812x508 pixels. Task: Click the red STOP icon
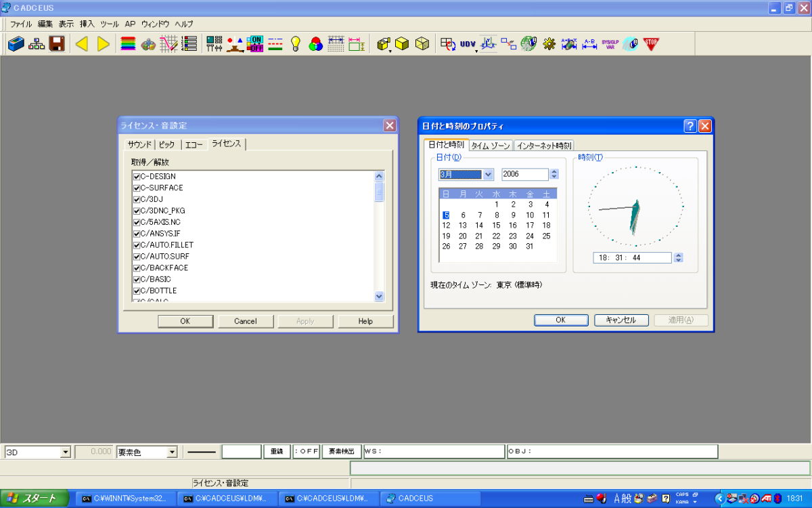point(651,44)
